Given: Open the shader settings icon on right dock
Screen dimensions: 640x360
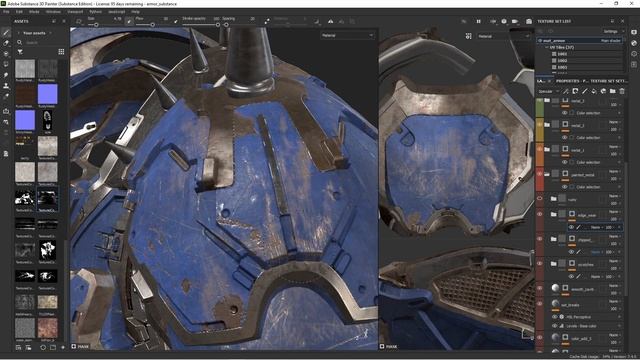Looking at the screenshot, I should (x=634, y=43).
